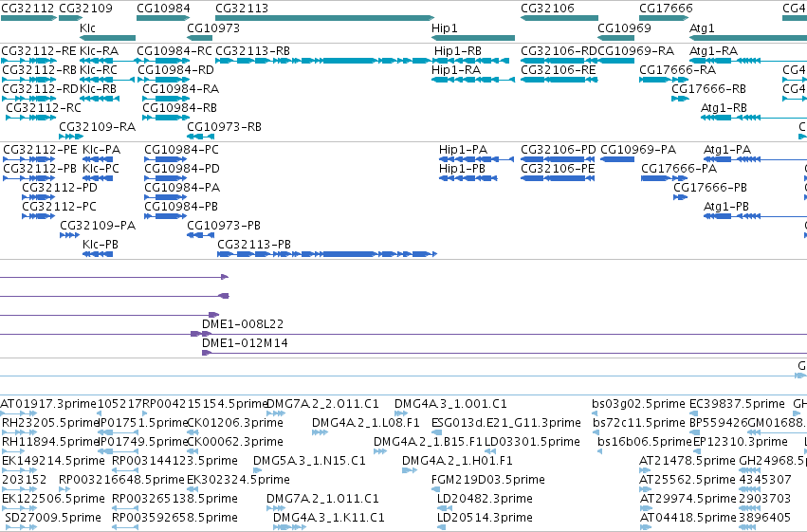Click transcript Atg1-RA
Image resolution: width=807 pixels, height=532 pixels.
coord(713,51)
